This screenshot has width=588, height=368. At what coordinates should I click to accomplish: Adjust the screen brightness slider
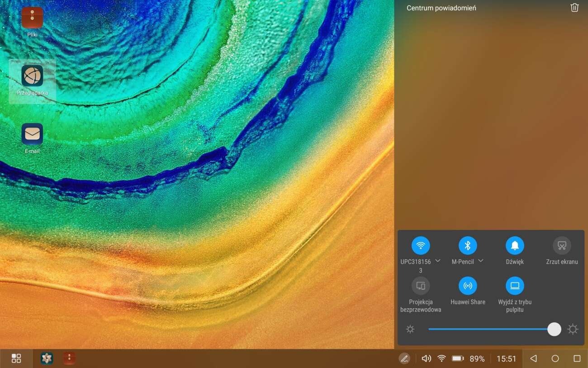pyautogui.click(x=554, y=329)
